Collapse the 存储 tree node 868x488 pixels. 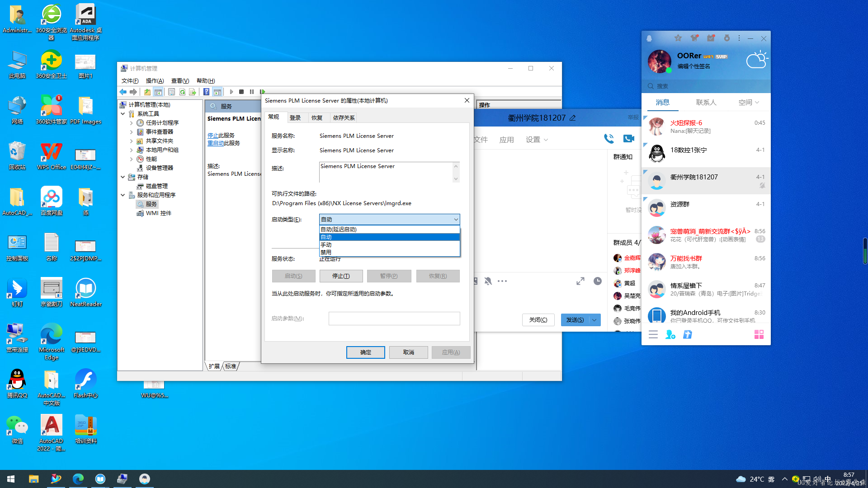click(x=123, y=177)
